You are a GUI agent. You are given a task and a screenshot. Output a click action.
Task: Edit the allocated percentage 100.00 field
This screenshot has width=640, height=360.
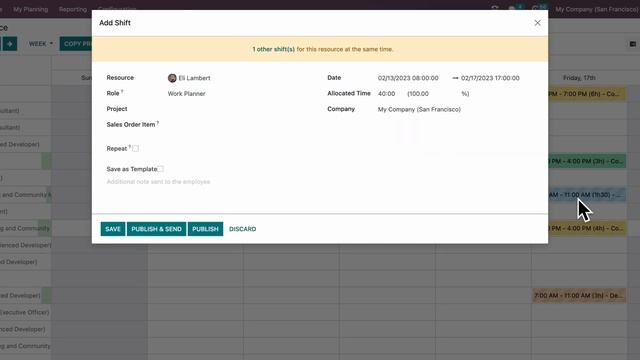420,93
